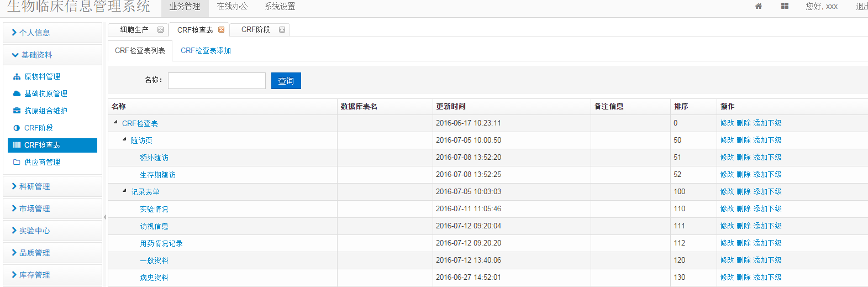Screen dimensions: 868x287
Task: Close the CRF检查表 tab using orange X
Action: click(221, 30)
